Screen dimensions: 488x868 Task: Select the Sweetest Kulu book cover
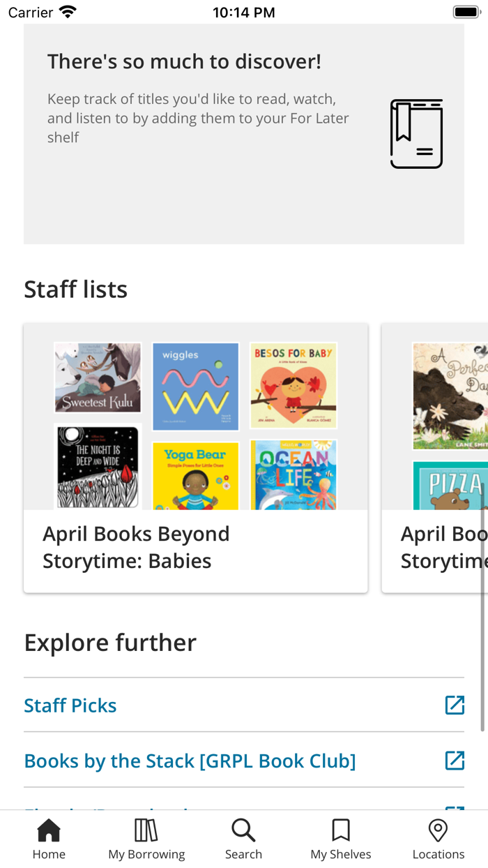click(98, 377)
